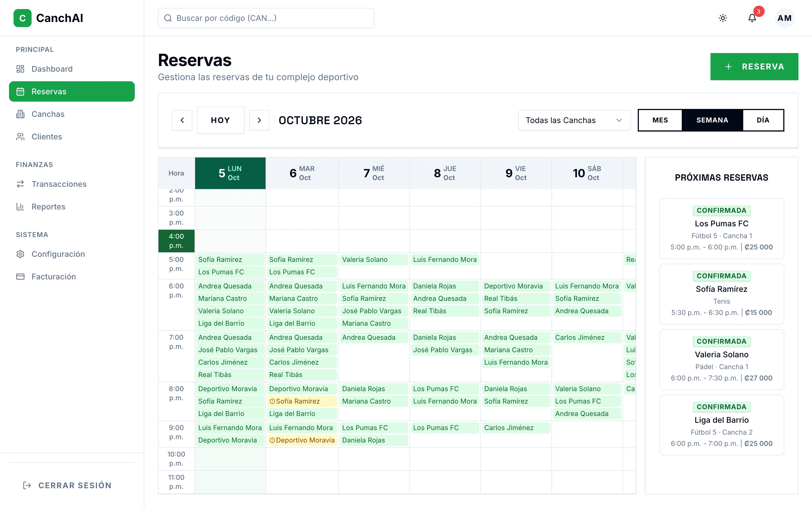
Task: Open Carlos Jiménez reservation on Friday 9:00
Action: tap(516, 428)
